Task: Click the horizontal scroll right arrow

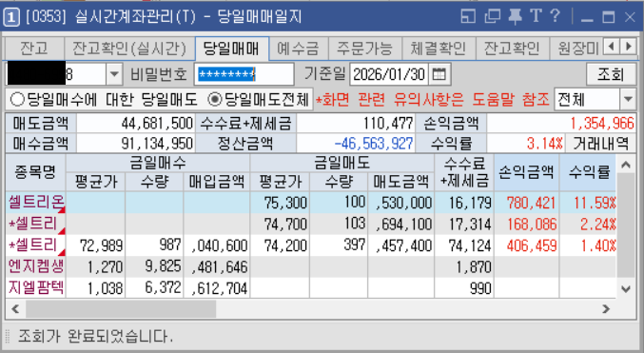Action: tap(606, 308)
